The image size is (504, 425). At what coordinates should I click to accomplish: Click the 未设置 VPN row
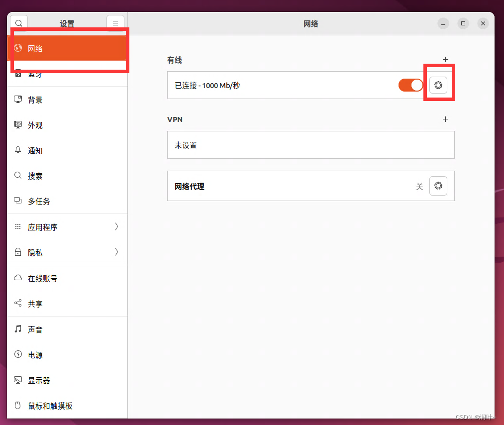click(311, 145)
